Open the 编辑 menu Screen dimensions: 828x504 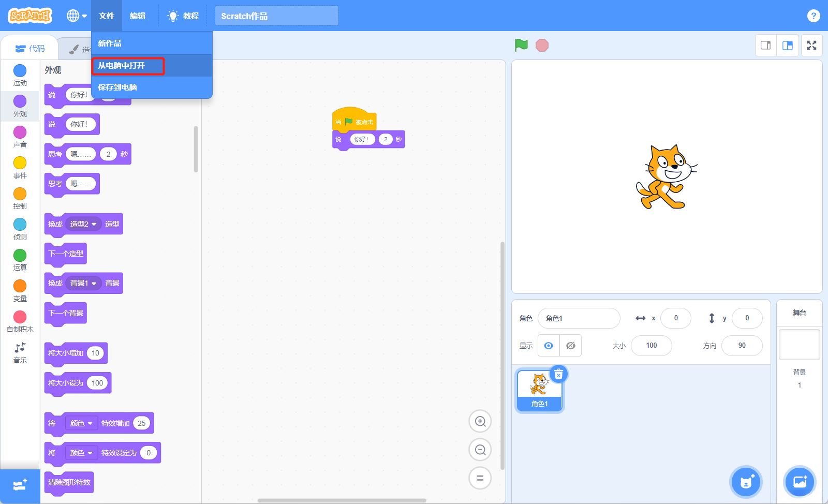point(138,16)
